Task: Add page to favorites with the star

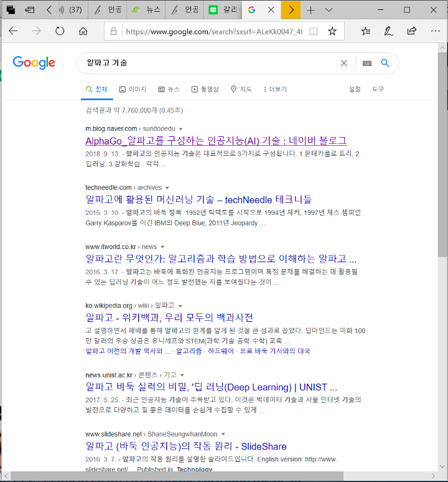Action: 332,31
